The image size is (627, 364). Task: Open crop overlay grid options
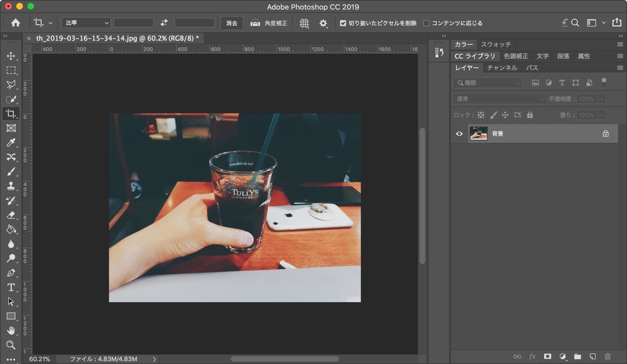pyautogui.click(x=304, y=23)
